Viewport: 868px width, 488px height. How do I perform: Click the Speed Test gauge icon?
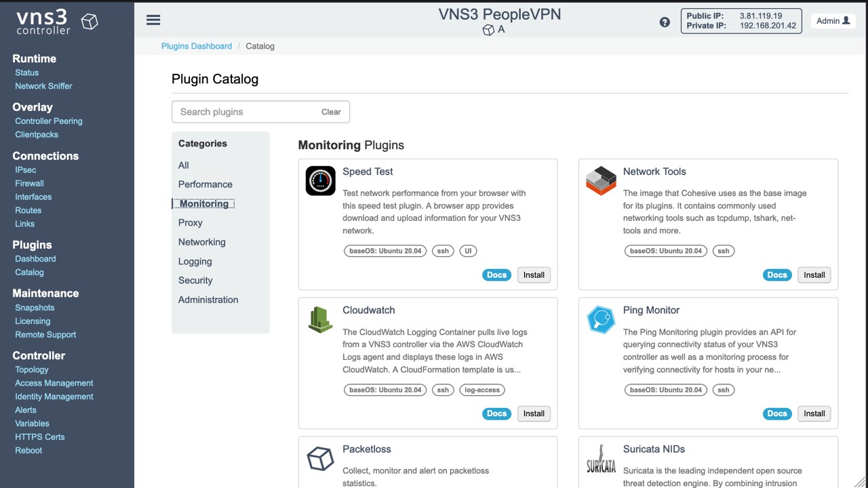tap(320, 181)
